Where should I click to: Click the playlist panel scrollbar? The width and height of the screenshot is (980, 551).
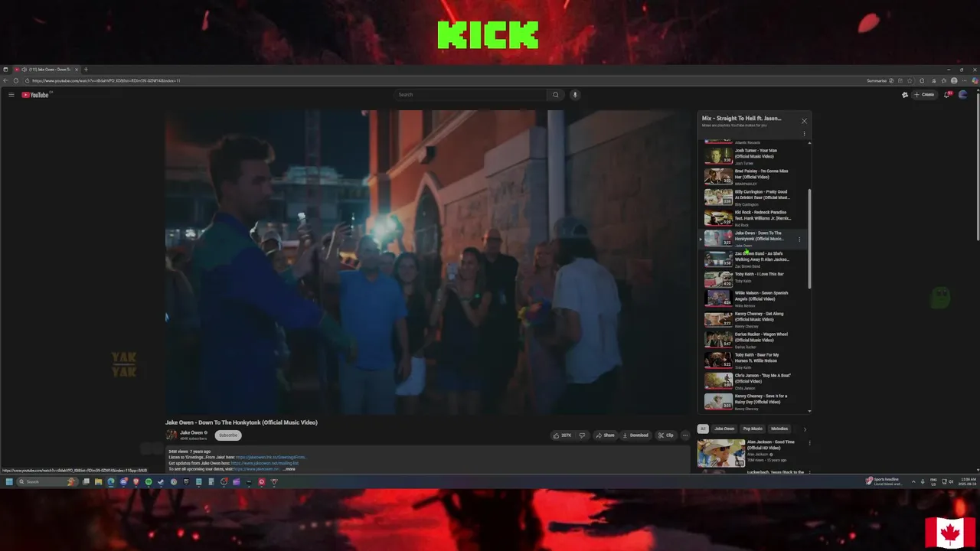pos(809,237)
